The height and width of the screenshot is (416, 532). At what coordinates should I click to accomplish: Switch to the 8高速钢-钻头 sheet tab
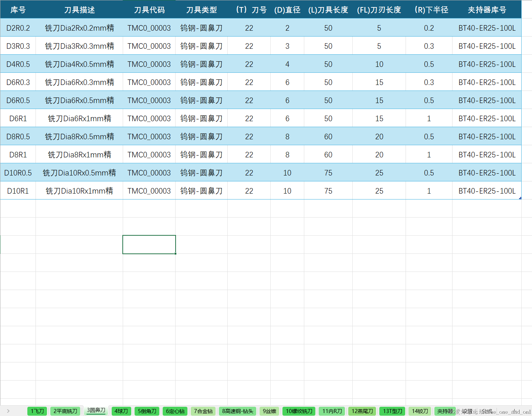238,411
